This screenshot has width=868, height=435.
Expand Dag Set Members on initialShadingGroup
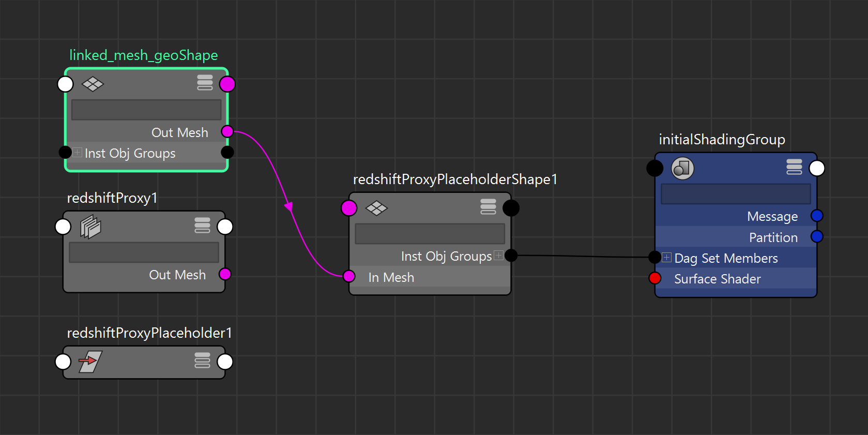pos(667,257)
